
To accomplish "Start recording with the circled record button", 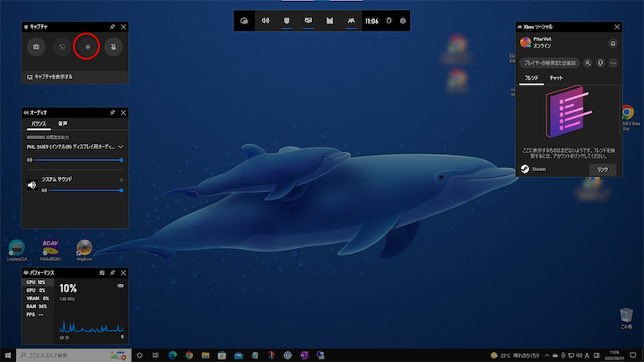I will (86, 48).
